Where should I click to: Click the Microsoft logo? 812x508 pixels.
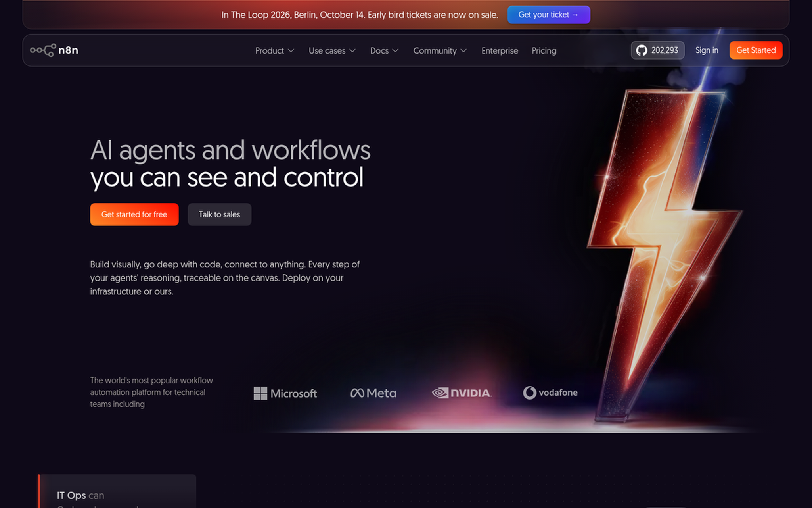click(x=285, y=393)
